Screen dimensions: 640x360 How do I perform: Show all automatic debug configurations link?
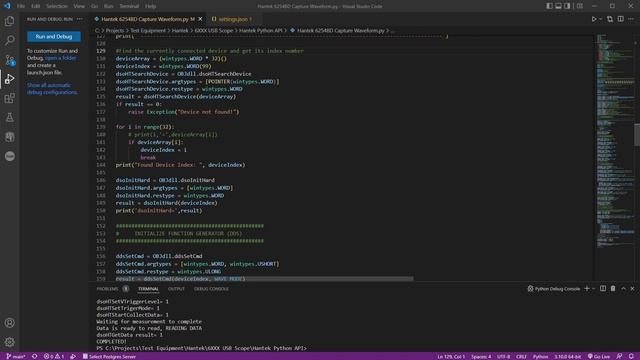(x=52, y=89)
